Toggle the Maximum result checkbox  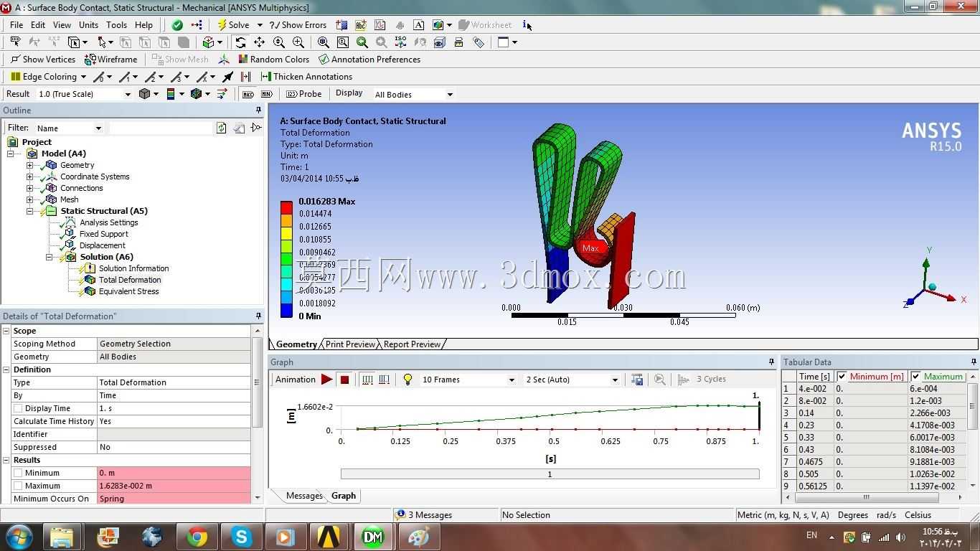(x=19, y=486)
